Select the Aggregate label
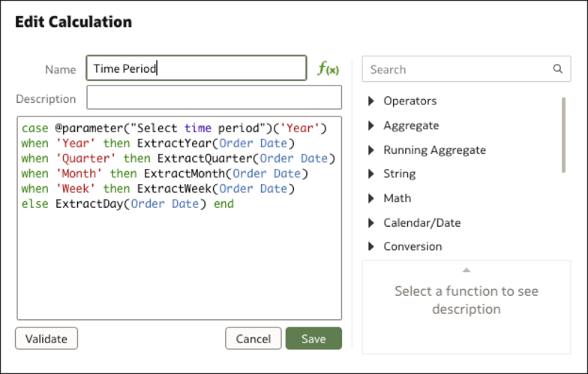Screen dimensions: 588x374 tap(411, 126)
